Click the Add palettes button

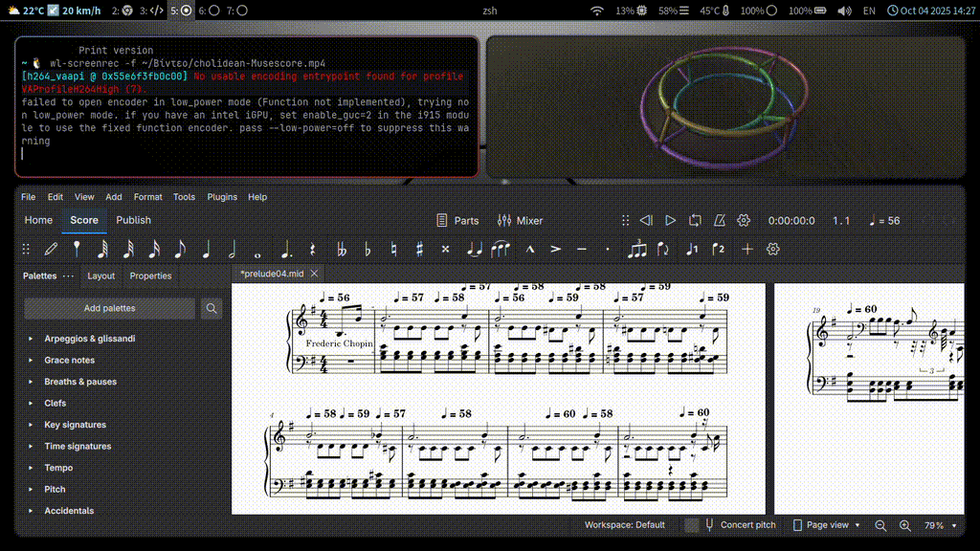tap(110, 308)
